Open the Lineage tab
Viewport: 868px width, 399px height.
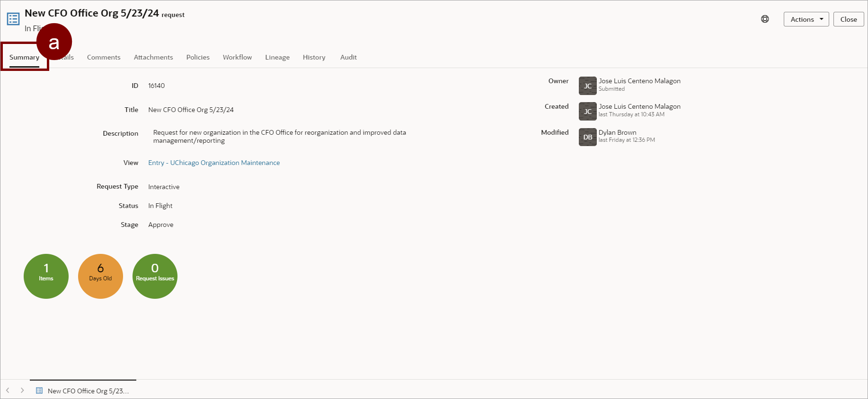pyautogui.click(x=277, y=57)
